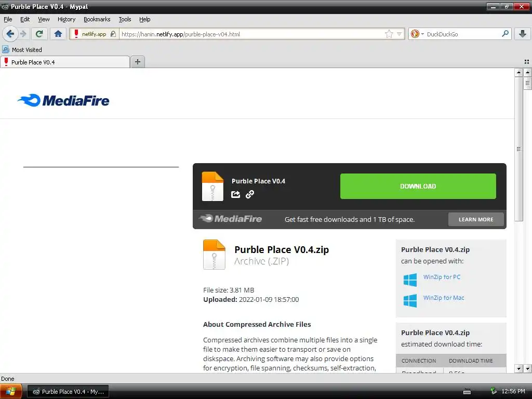Image resolution: width=532 pixels, height=399 pixels.
Task: Click the inner page vertical scrollbar thumb
Action: tap(518, 149)
